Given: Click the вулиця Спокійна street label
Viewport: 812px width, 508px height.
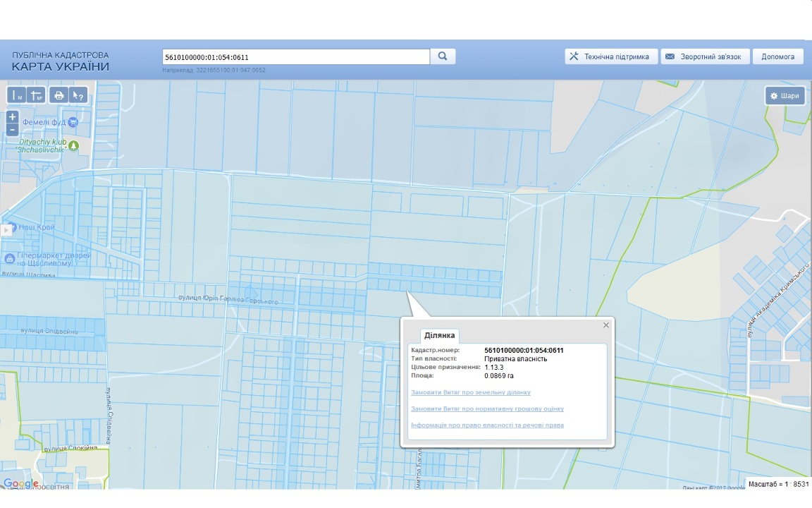Looking at the screenshot, I should (x=70, y=449).
